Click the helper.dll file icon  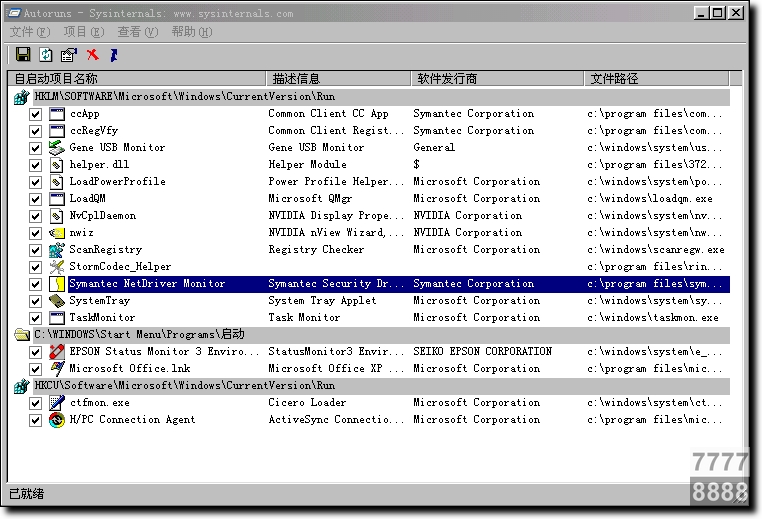click(57, 165)
